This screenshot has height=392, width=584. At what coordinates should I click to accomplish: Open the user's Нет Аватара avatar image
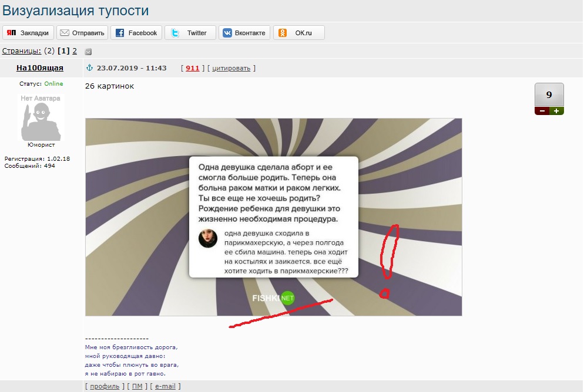click(41, 117)
